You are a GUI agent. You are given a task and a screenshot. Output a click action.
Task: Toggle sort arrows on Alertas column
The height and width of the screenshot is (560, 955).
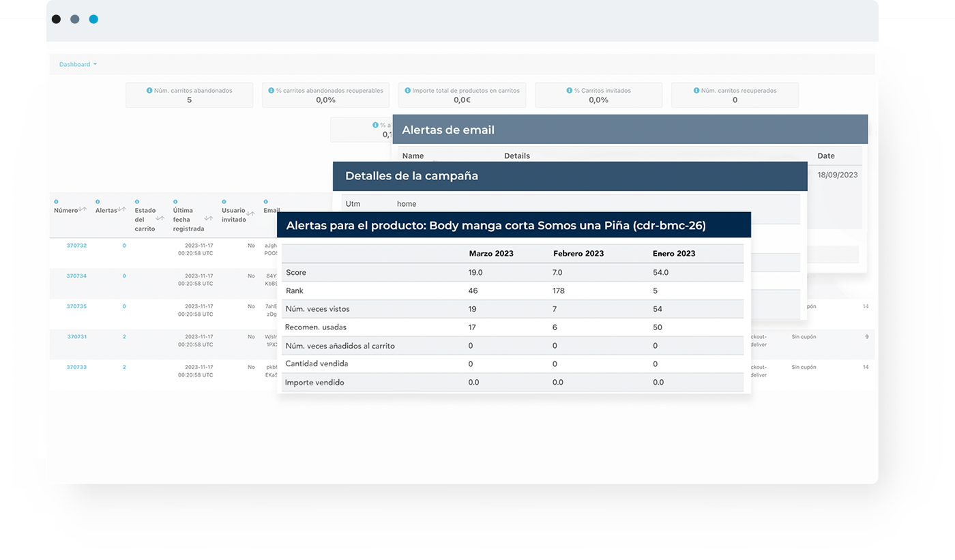(121, 210)
